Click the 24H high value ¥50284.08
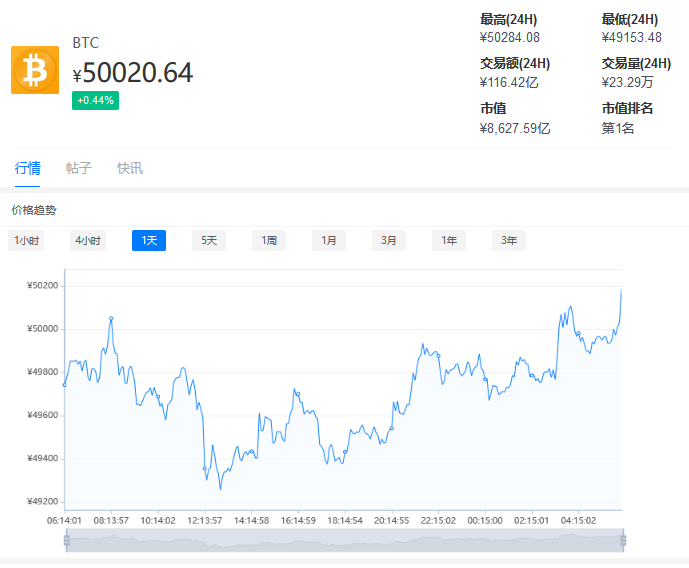 510,38
